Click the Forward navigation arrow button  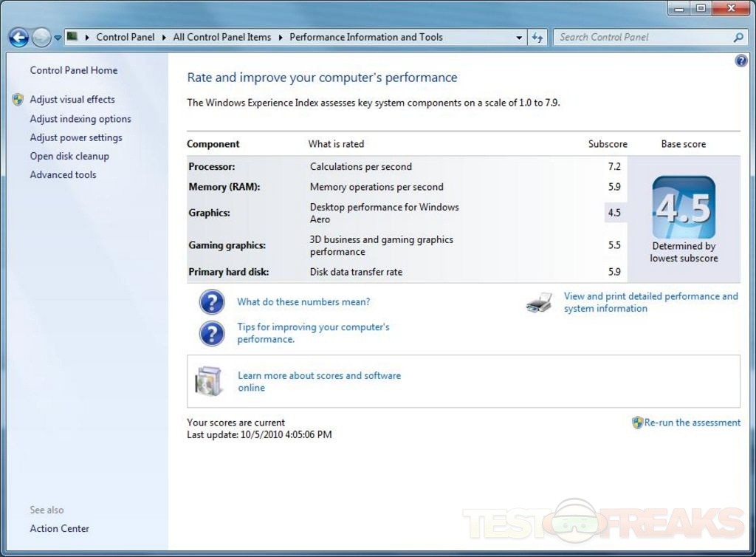(41, 37)
